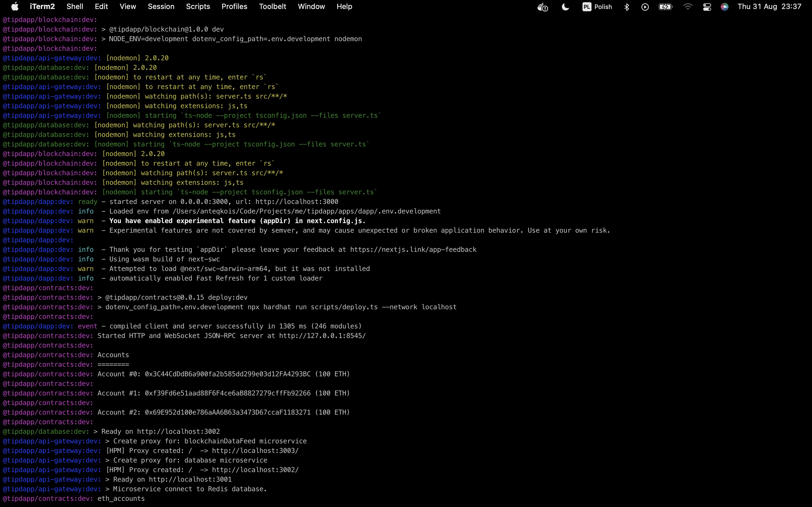Open the Apple menu
The image size is (812, 507).
pos(15,7)
